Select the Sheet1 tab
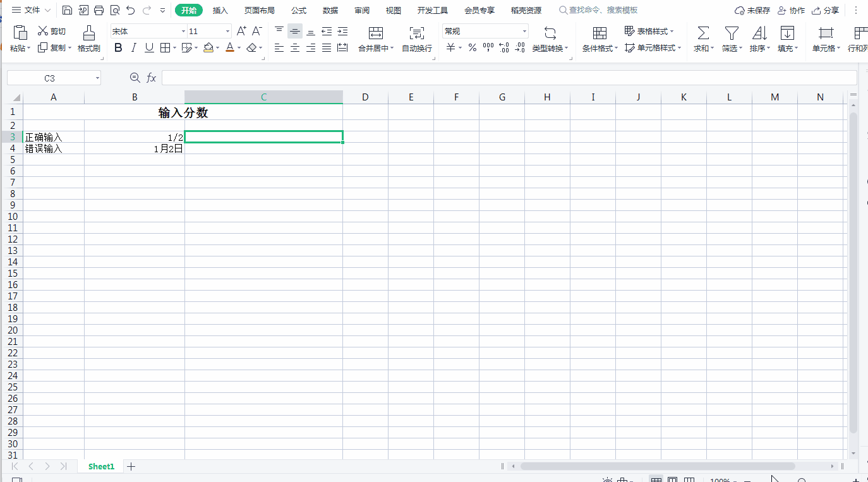Viewport: 868px width, 482px height. 101,466
